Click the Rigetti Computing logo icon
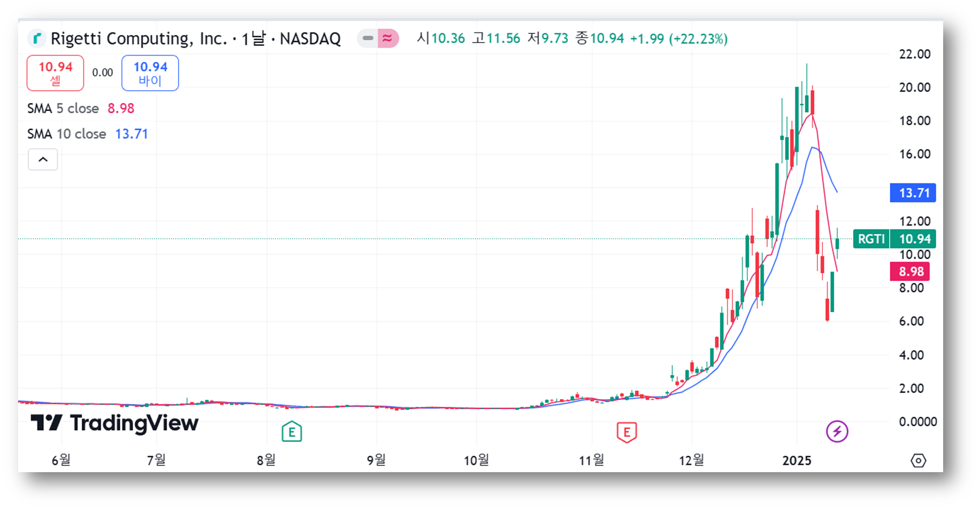Screen dimensions: 980x509 [37, 39]
